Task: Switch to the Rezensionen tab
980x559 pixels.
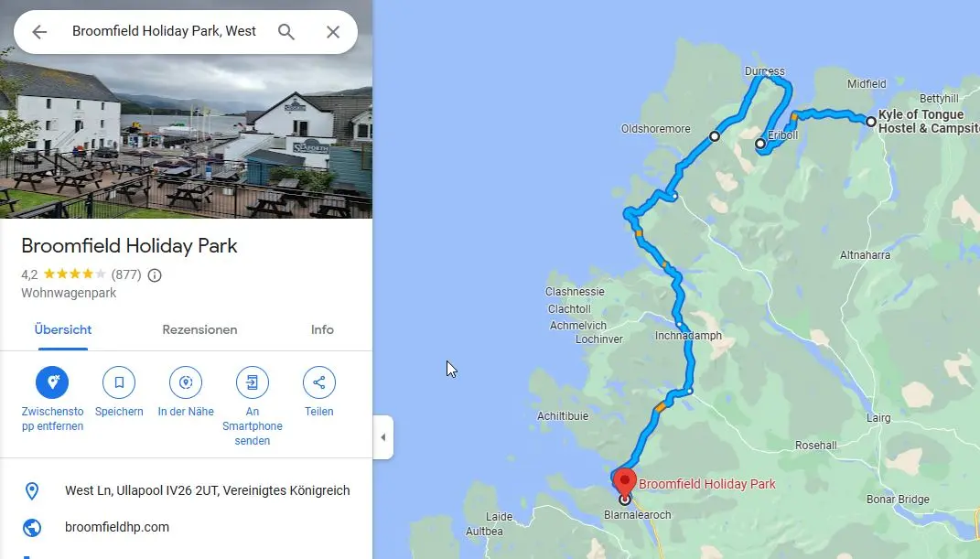Action: [200, 329]
